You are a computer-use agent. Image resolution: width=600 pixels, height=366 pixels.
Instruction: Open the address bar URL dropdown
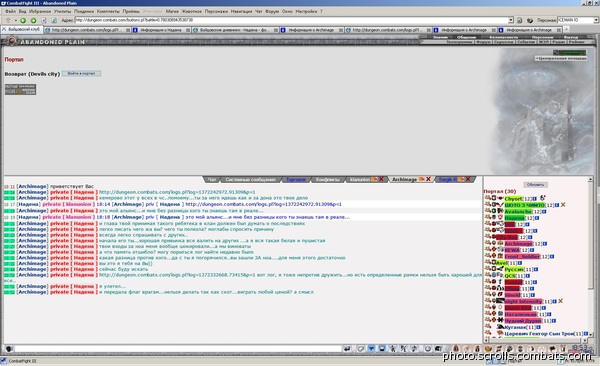coord(511,20)
